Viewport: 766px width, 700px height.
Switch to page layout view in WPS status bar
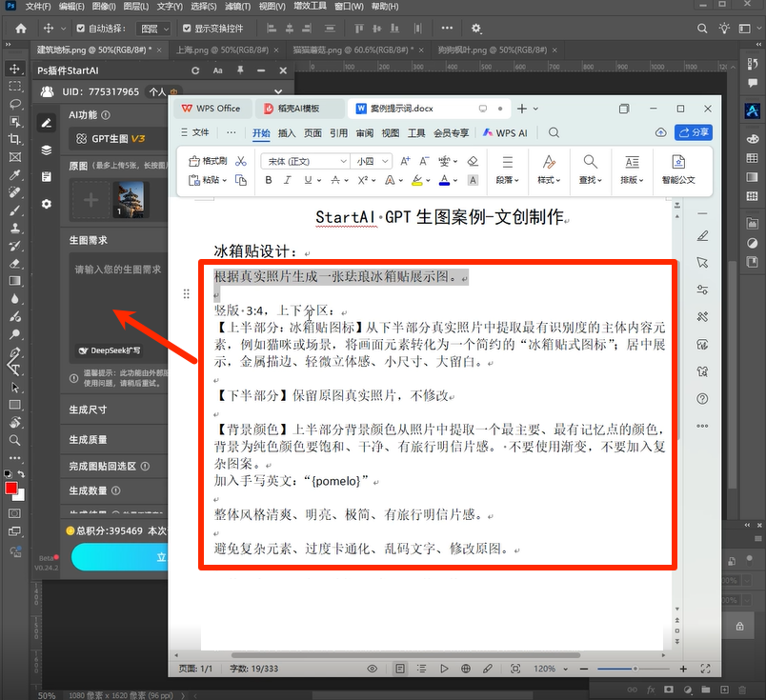pos(399,669)
